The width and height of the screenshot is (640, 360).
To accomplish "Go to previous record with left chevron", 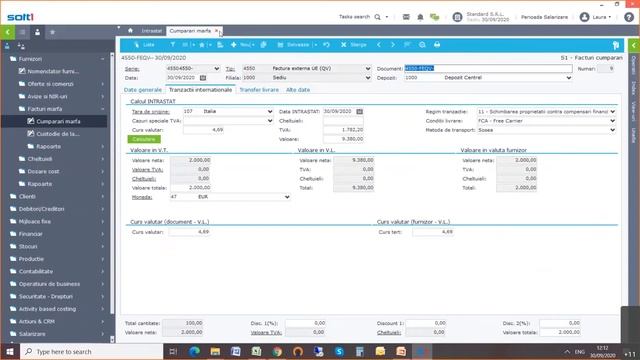I will [379, 44].
